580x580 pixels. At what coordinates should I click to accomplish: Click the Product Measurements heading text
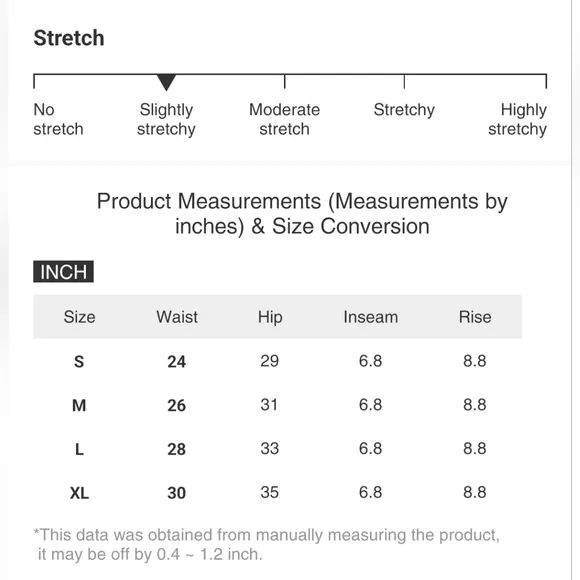(x=302, y=214)
